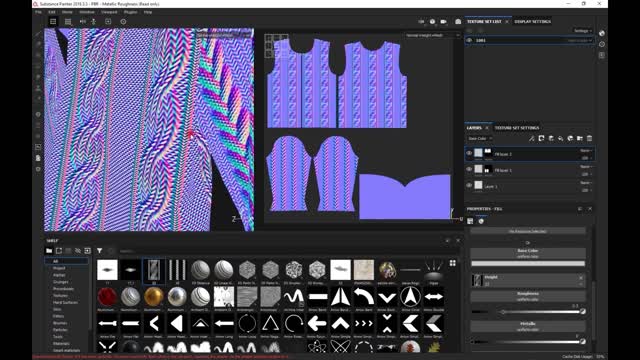Open the document icon on the right dock

click(x=602, y=55)
